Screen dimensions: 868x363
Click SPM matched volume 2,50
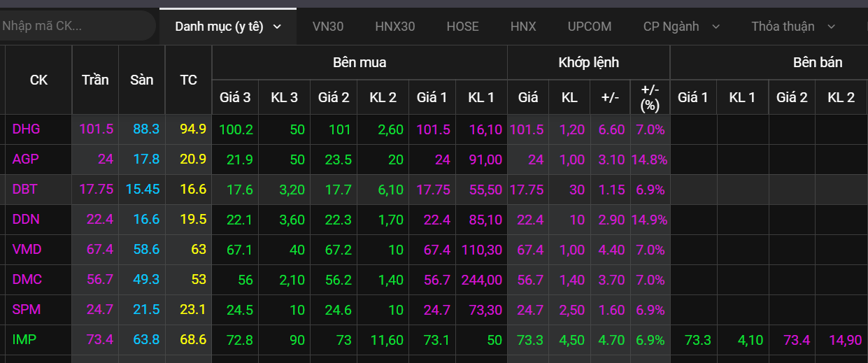pyautogui.click(x=573, y=309)
